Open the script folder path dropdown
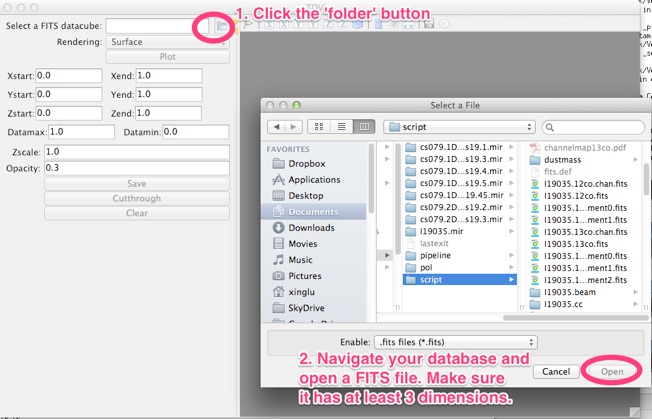Image resolution: width=652 pixels, height=419 pixels. tap(460, 127)
